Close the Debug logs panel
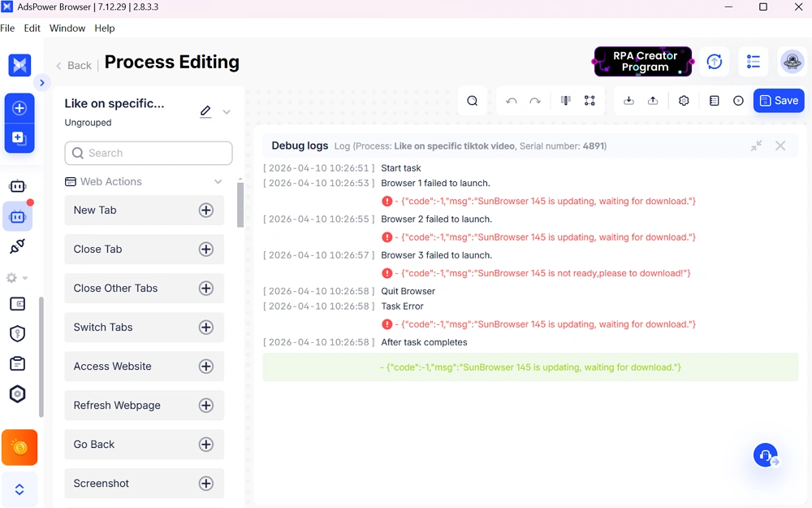 [780, 145]
